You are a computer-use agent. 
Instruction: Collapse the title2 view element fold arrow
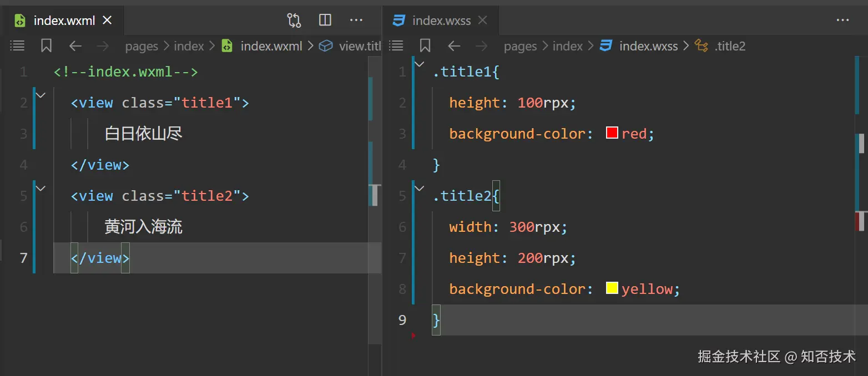41,189
